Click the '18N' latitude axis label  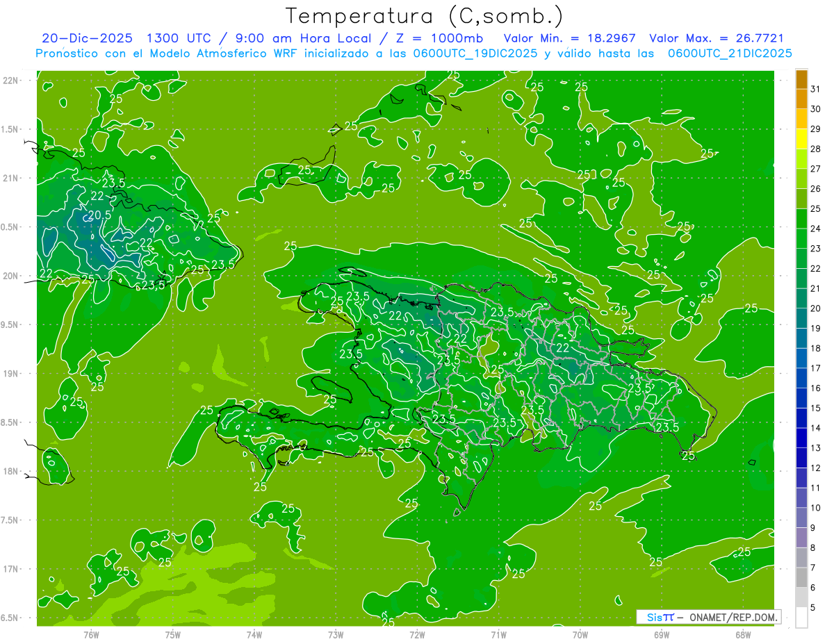pos(10,471)
